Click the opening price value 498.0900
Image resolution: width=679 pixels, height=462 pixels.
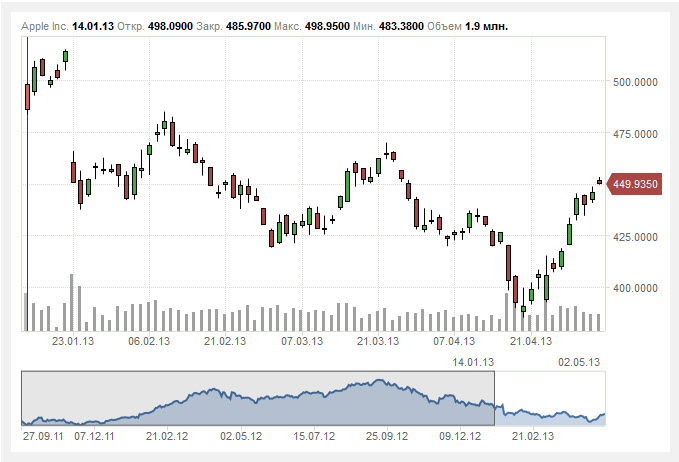point(170,26)
